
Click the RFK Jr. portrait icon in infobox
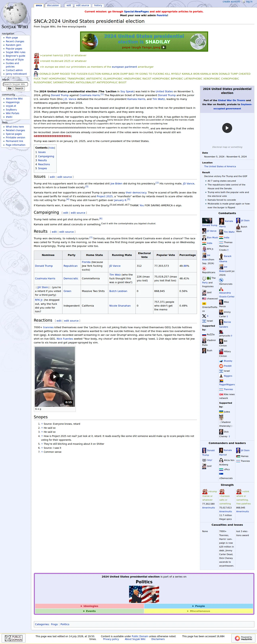coord(204,249)
